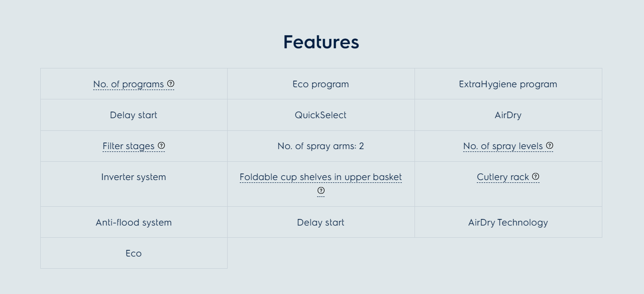Click the Delay start cell beside QuickSelect
Screen dimensions: 644x294
(133, 115)
